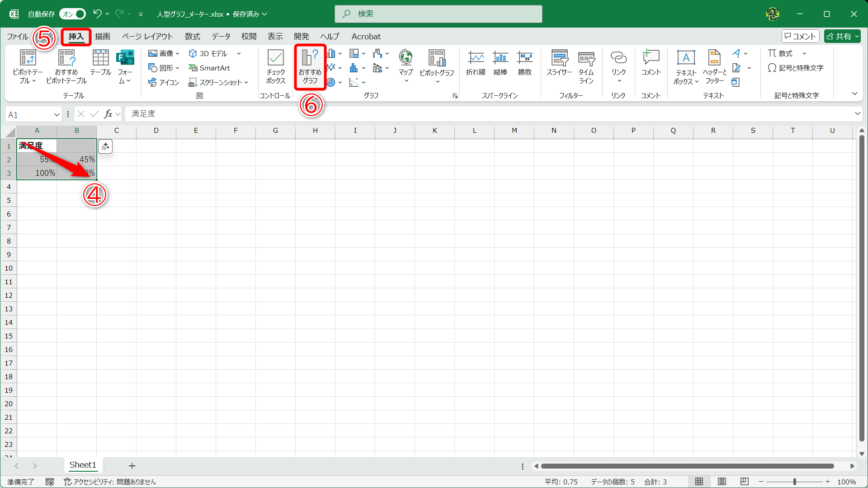Toggle the AutoSave (自動保存) switch
This screenshot has height=488, width=868.
pos(73,14)
